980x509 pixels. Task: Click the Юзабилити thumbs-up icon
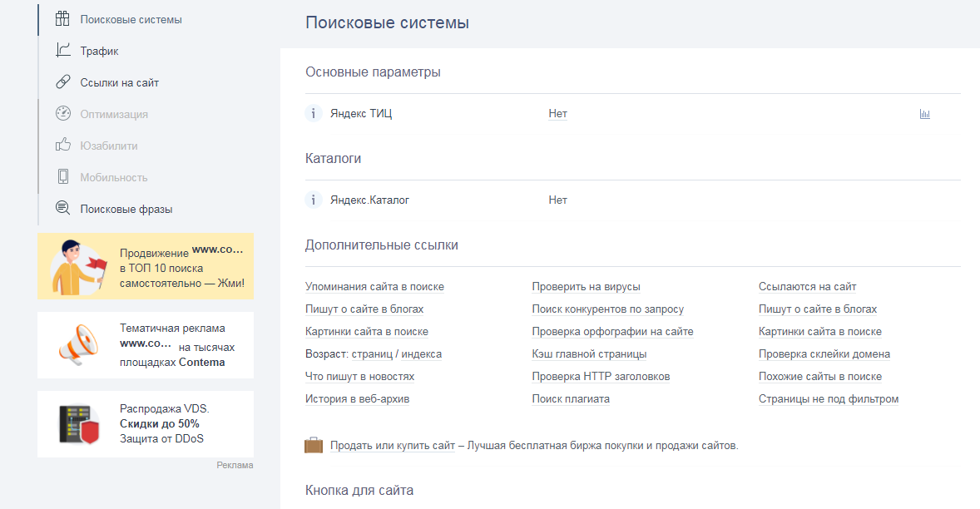(62, 145)
